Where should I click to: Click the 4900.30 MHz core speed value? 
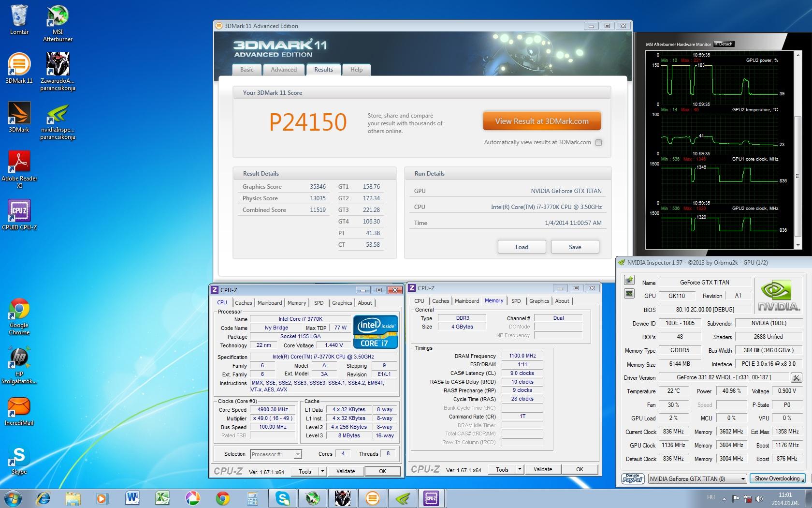tap(273, 409)
